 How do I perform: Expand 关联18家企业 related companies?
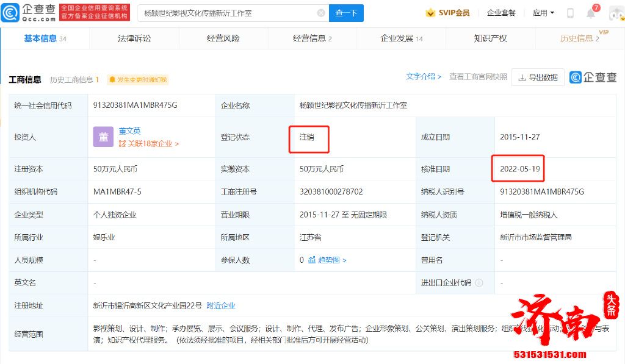tap(149, 144)
